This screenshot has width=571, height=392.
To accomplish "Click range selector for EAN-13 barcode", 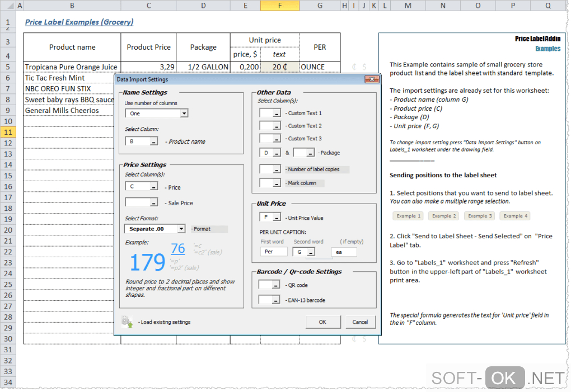I will tap(276, 300).
